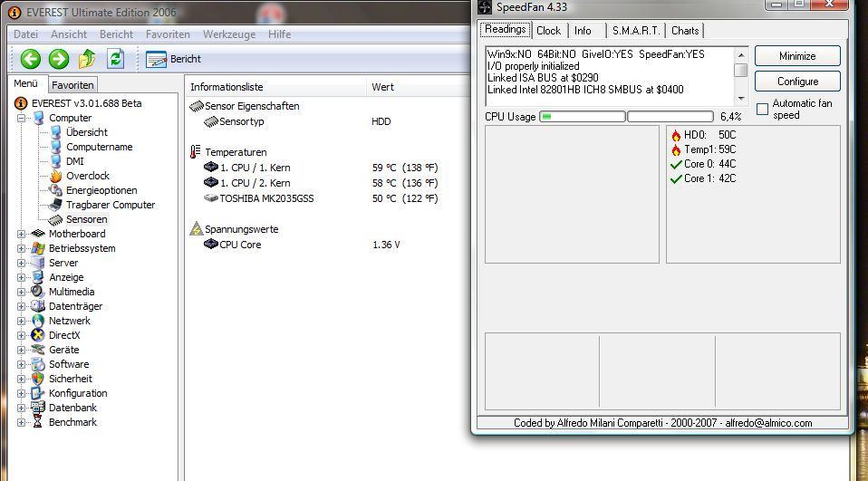Open the Datei menu

tap(25, 34)
